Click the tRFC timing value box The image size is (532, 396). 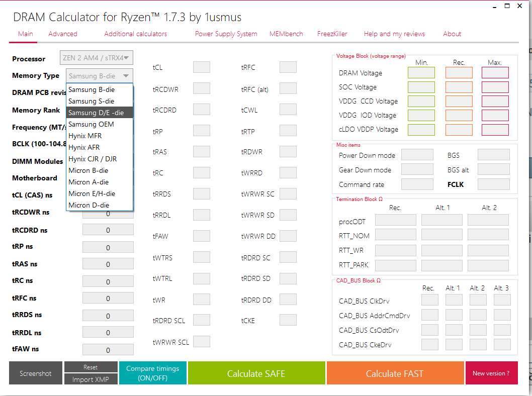coord(288,67)
